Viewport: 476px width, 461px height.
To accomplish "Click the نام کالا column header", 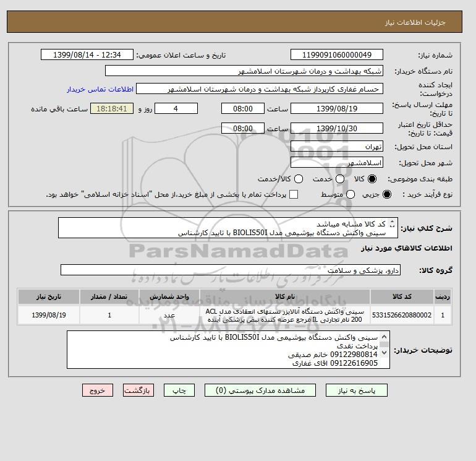I will pos(285,296).
